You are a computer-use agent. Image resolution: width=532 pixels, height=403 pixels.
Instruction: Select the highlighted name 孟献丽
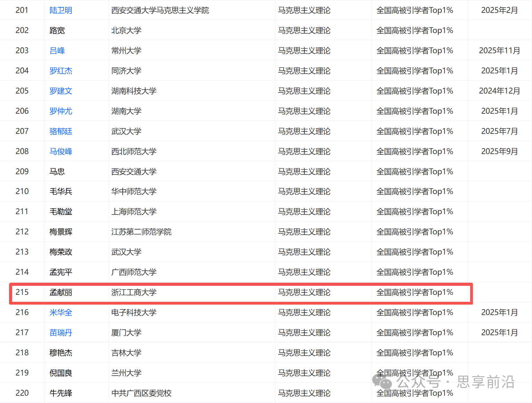[61, 292]
